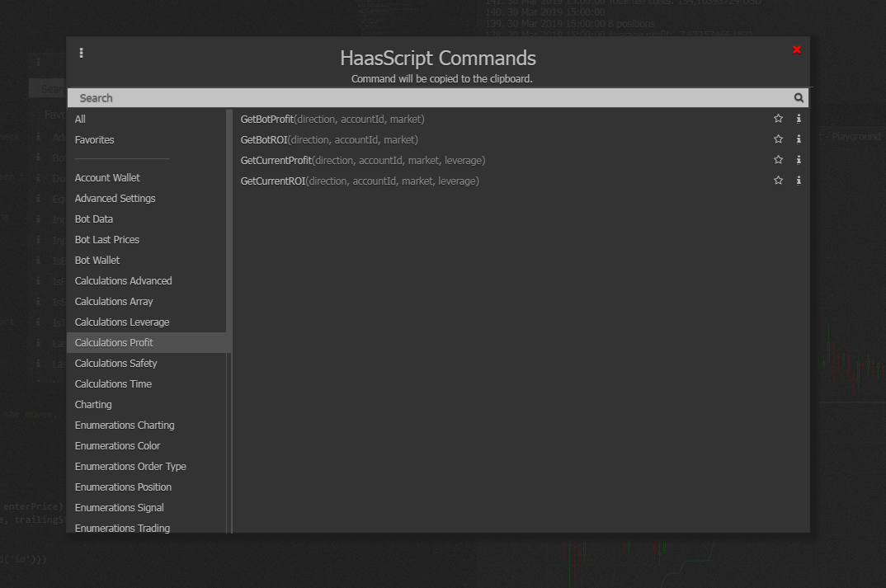View the Enumerations Order Type category
The width and height of the screenshot is (886, 588).
(x=130, y=466)
